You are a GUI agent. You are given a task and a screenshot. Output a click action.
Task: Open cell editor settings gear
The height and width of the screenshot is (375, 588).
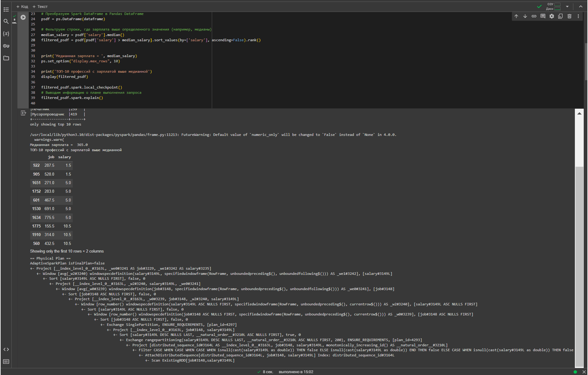click(x=552, y=16)
